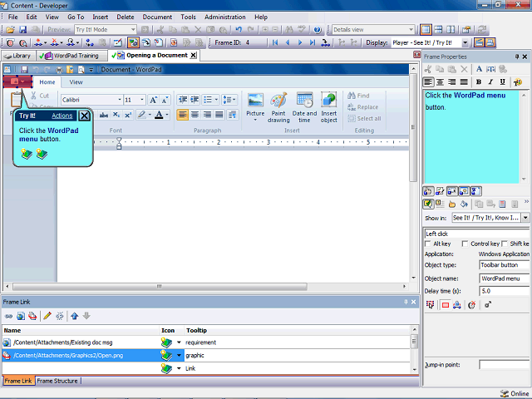Click the red rectangle highlight icon
The image size is (532, 399).
[x=446, y=305]
